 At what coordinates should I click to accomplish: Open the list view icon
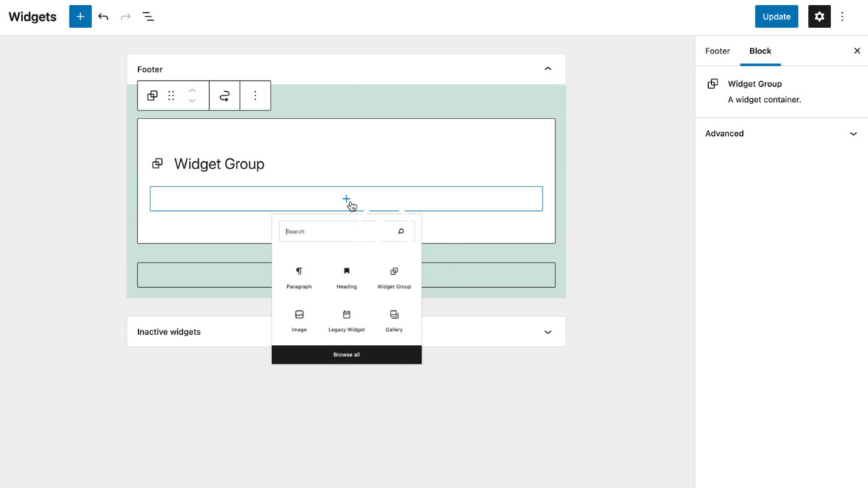(x=148, y=17)
